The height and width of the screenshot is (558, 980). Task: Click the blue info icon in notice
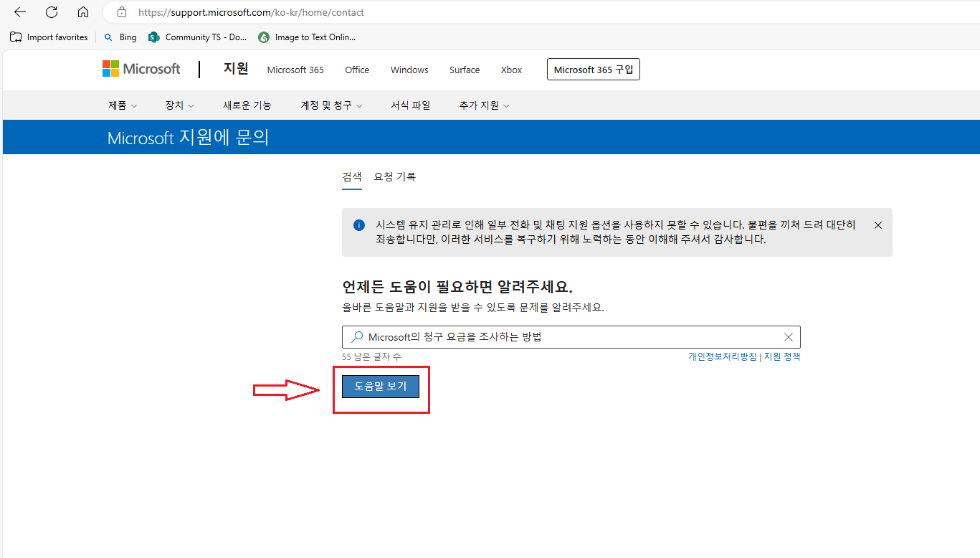coord(359,225)
